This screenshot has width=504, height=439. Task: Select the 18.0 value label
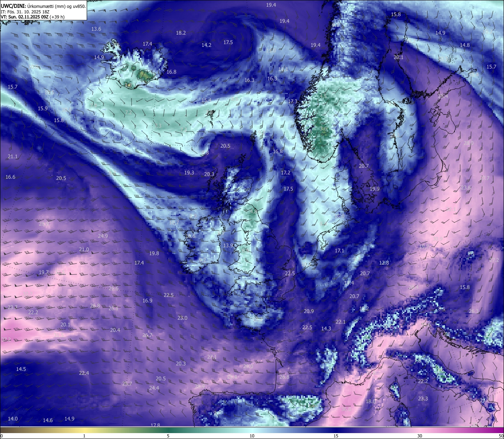[371, 402]
